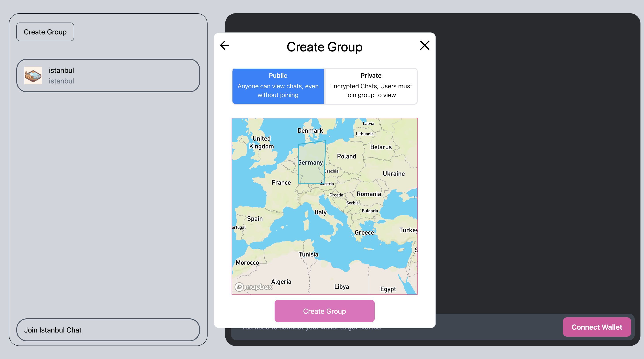Viewport: 644px width, 359px height.
Task: Click the France label on the map
Action: pyautogui.click(x=281, y=183)
